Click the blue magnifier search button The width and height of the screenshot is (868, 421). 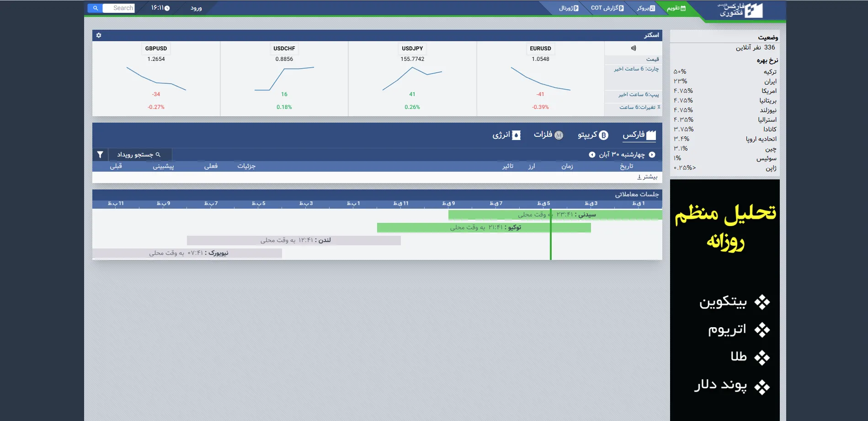[x=95, y=8]
